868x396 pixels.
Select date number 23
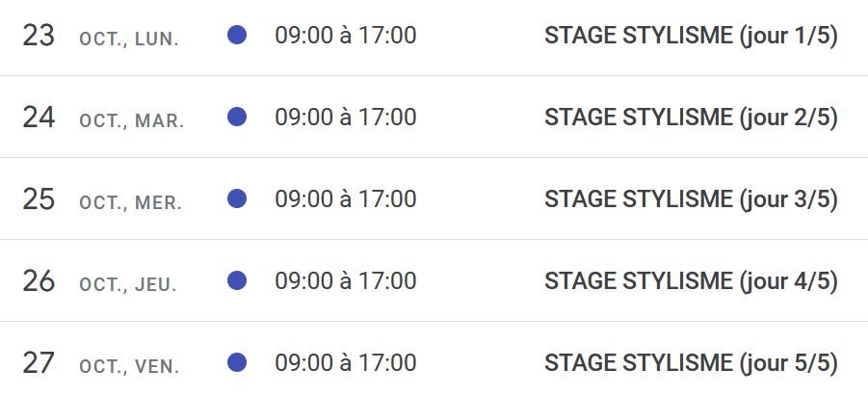[39, 36]
